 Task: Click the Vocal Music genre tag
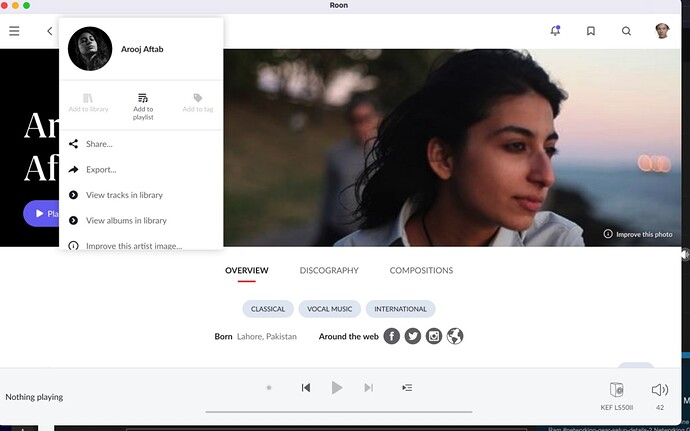pos(330,309)
